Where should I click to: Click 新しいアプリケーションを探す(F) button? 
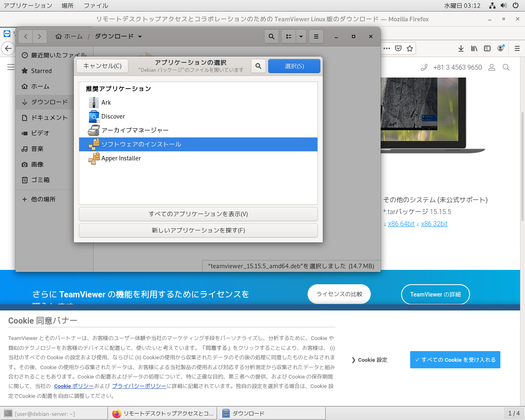pos(198,231)
